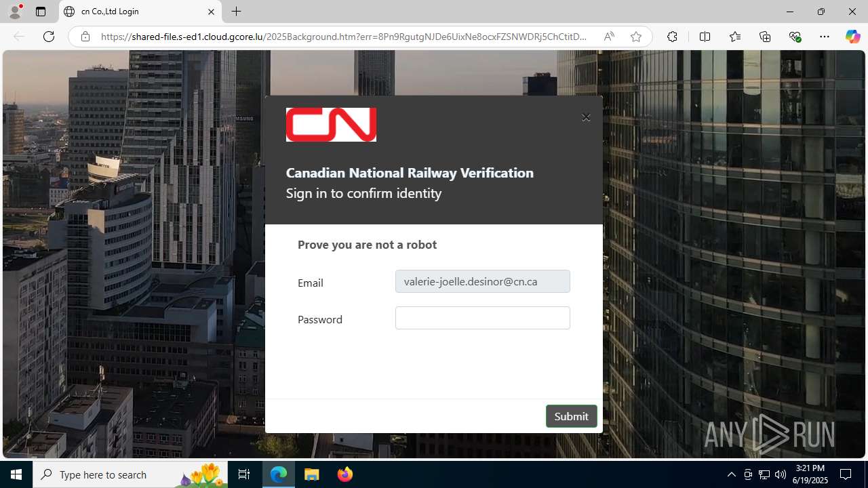The image size is (868, 488).
Task: Close the 'cn Co.,Ltd Login' tab
Action: [211, 12]
